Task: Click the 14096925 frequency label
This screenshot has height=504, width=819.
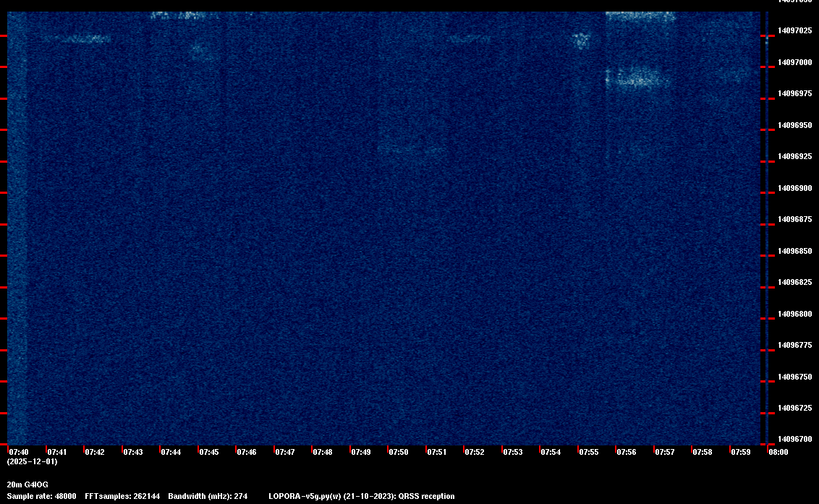Action: 795,157
